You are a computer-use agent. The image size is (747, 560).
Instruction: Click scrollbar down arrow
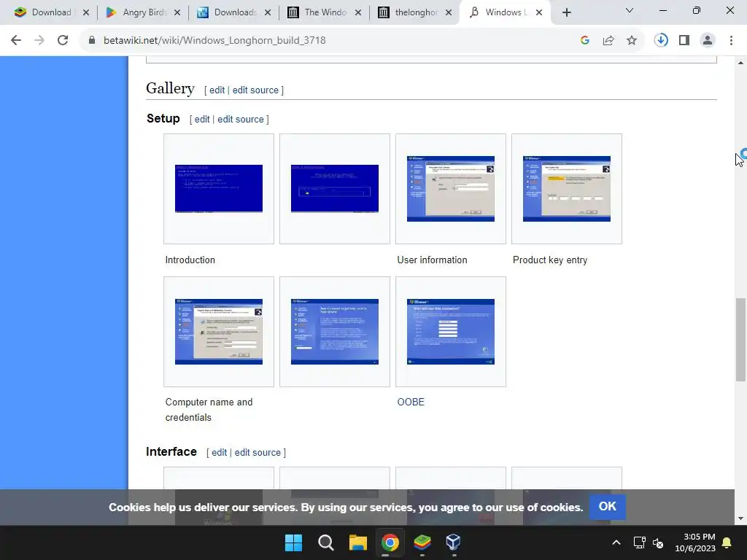point(740,518)
